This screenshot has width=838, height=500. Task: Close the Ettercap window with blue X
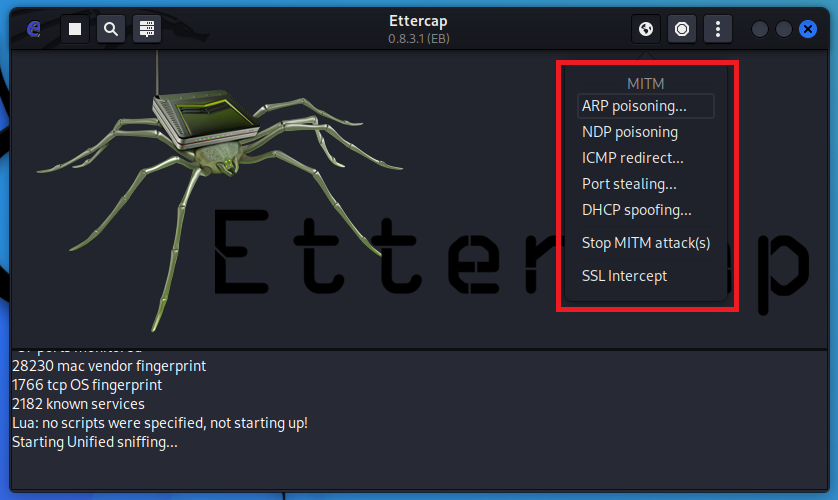(808, 29)
